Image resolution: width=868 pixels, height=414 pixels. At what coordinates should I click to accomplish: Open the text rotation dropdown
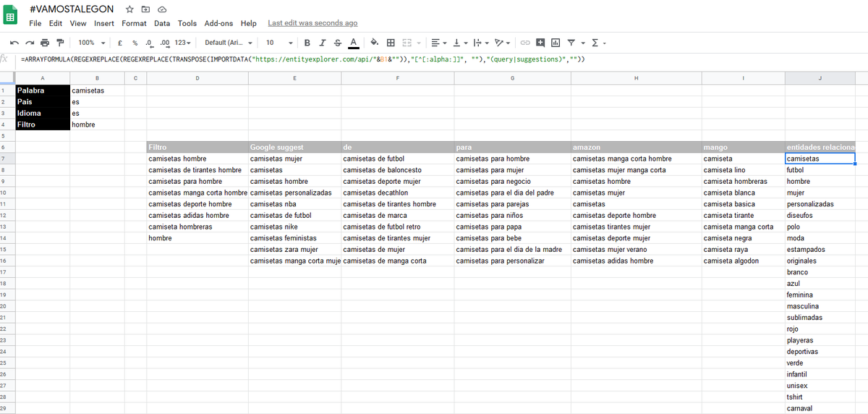coord(503,43)
